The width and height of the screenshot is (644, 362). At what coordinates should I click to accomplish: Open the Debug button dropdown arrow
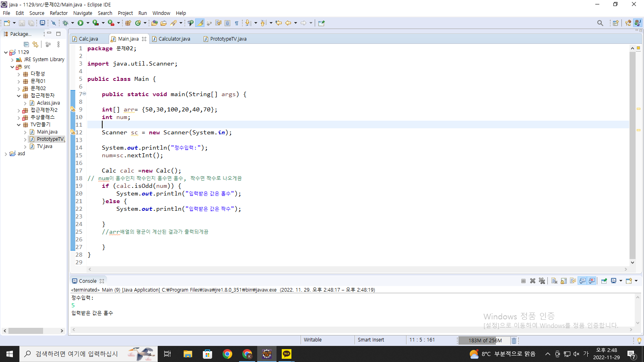point(72,23)
